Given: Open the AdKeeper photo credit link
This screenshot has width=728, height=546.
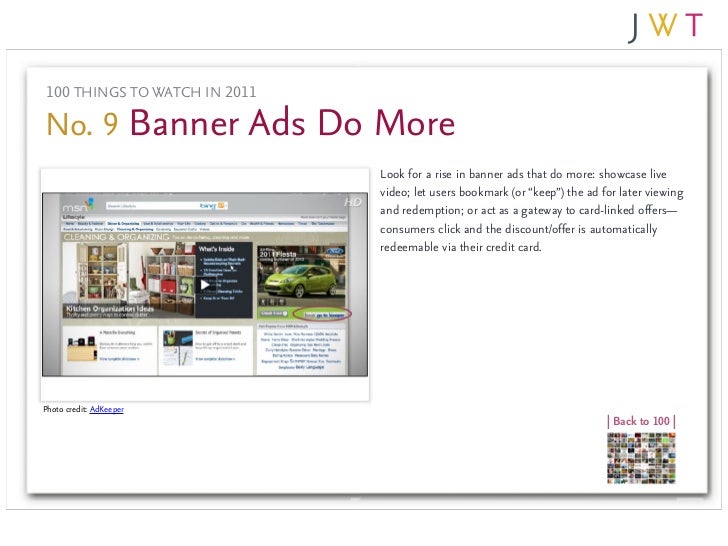Looking at the screenshot, I should pyautogui.click(x=106, y=409).
